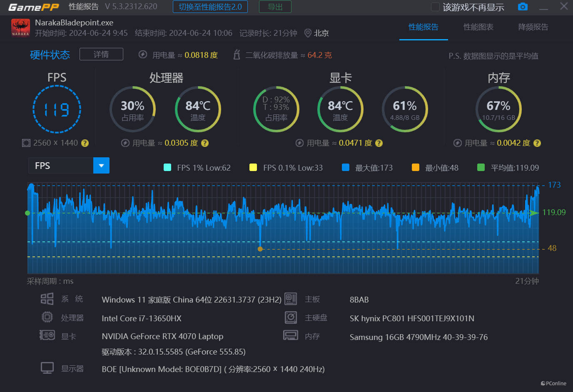Open the FPS chart type dropdown arrow
This screenshot has width=573, height=392.
click(x=101, y=166)
